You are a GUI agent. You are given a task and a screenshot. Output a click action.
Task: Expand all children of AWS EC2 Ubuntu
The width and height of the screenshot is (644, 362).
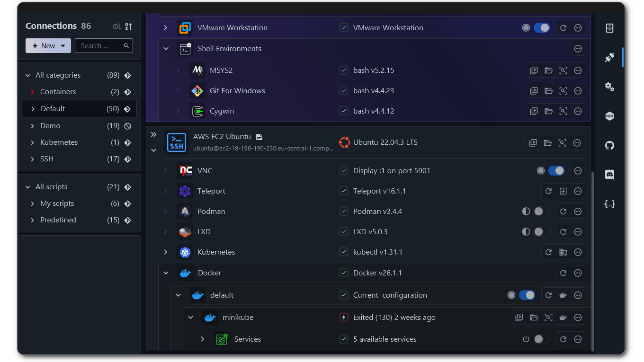point(153,135)
